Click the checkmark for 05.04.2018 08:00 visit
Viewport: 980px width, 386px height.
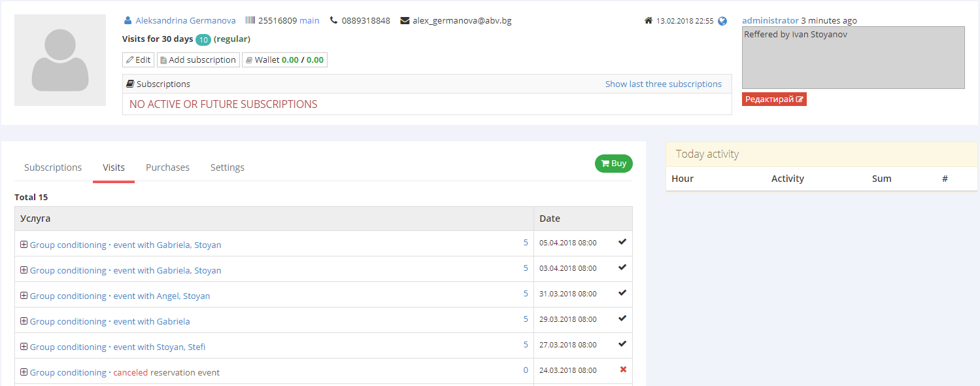click(622, 241)
